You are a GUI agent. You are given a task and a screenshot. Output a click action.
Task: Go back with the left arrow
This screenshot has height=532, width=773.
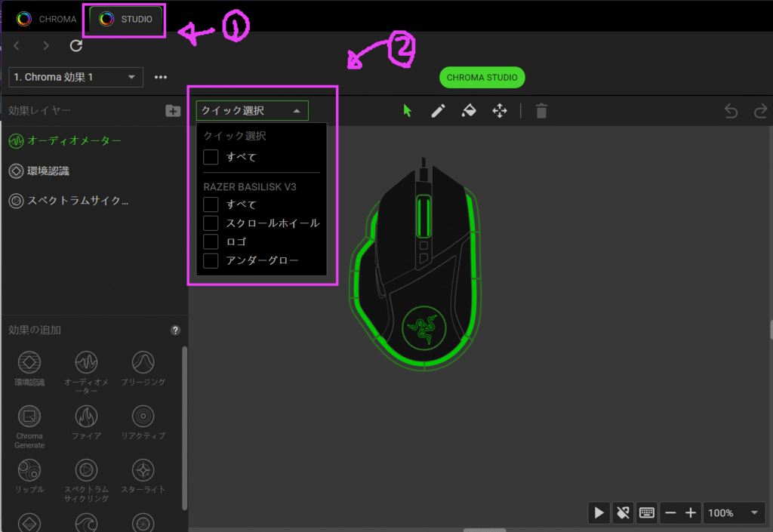click(x=17, y=46)
